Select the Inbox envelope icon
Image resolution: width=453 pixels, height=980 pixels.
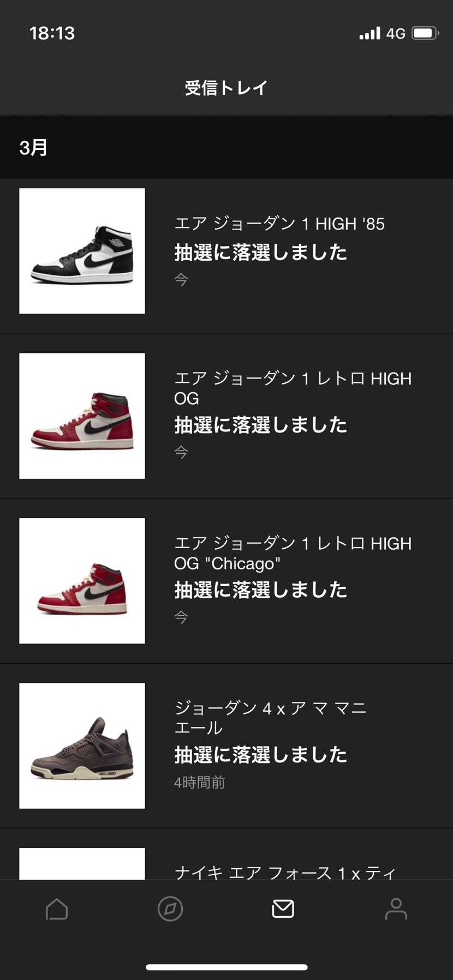(283, 909)
